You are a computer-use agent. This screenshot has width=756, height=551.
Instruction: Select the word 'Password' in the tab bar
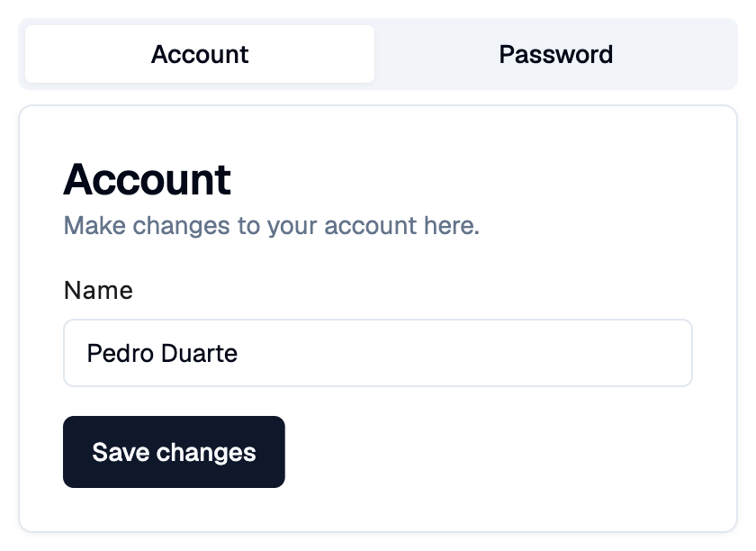[x=556, y=54]
